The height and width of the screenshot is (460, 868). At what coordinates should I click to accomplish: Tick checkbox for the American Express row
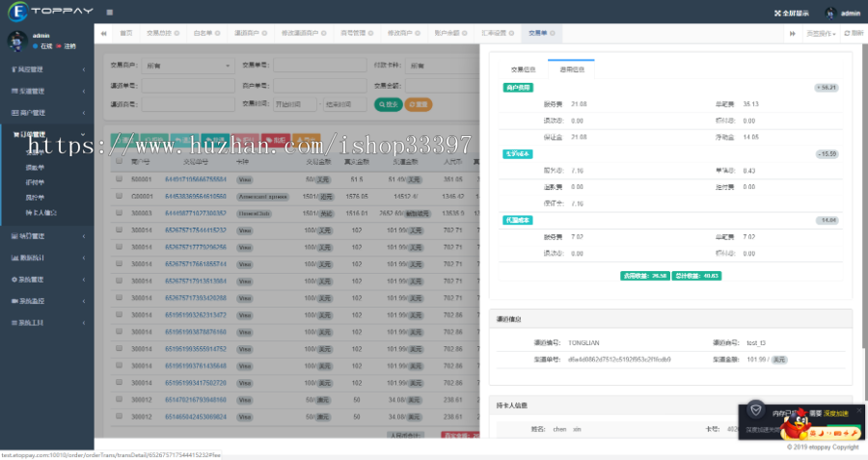(x=119, y=196)
